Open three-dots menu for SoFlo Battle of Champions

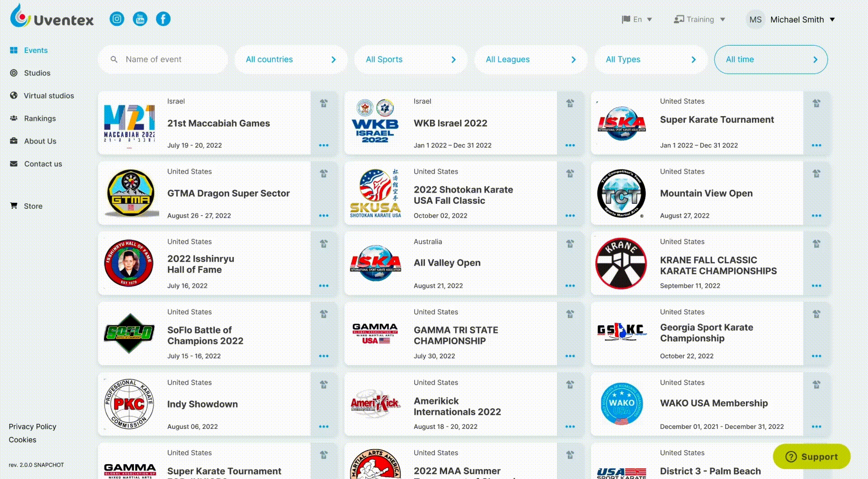pyautogui.click(x=324, y=356)
